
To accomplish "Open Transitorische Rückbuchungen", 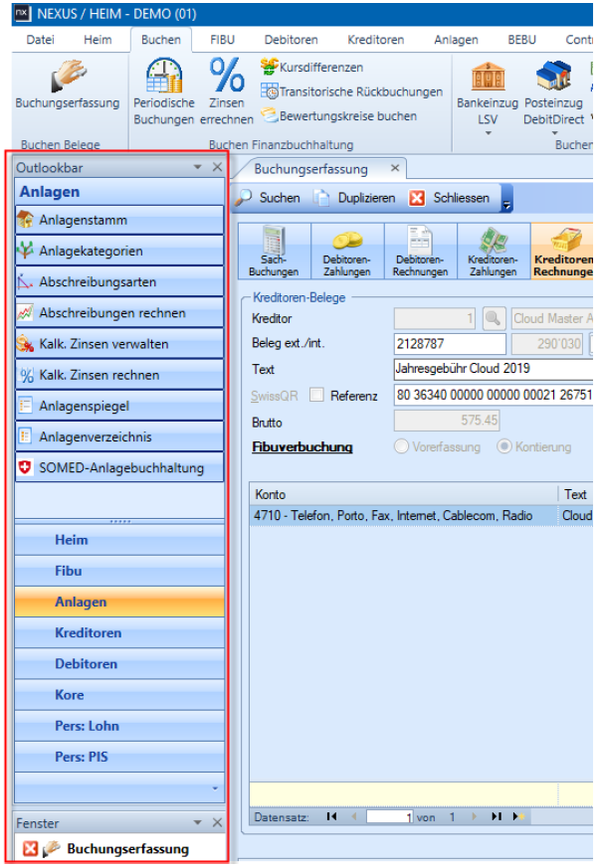I will [351, 91].
